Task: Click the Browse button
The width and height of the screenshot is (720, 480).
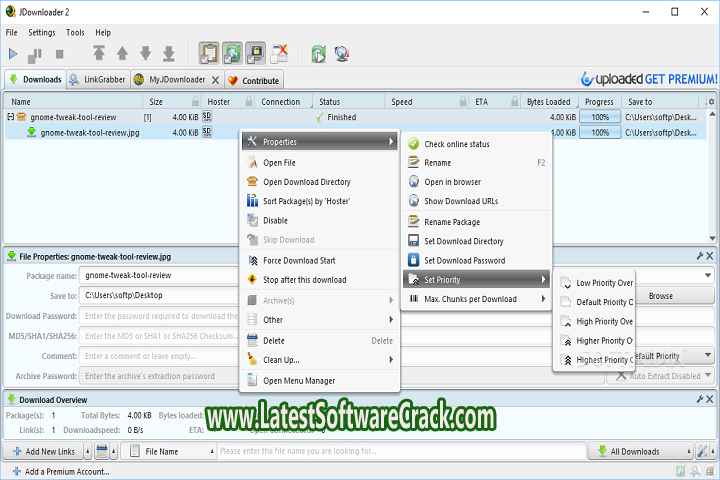Action: pyautogui.click(x=661, y=296)
